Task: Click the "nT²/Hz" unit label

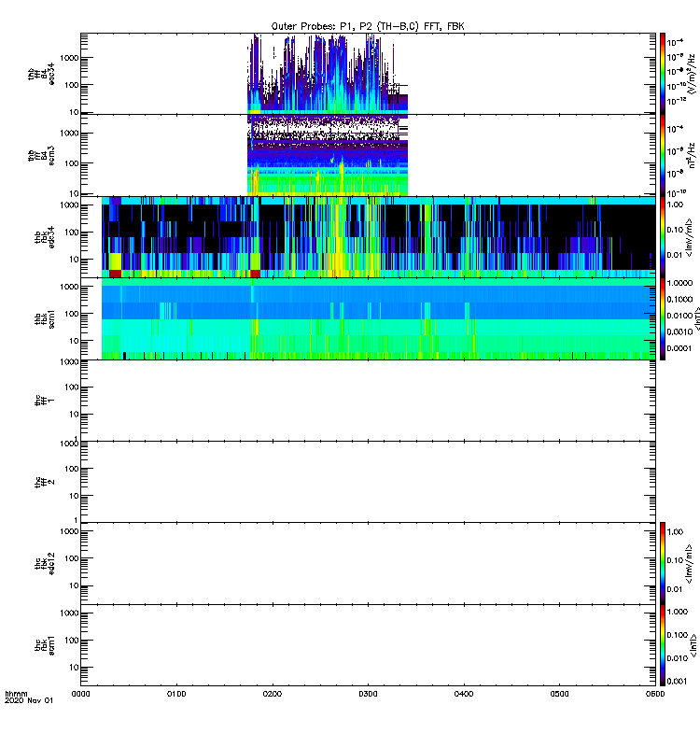Action: pos(692,156)
